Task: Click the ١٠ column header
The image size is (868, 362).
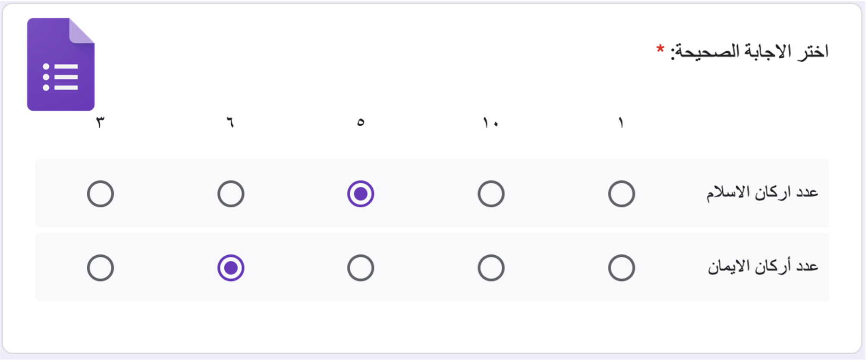Action: click(x=491, y=123)
